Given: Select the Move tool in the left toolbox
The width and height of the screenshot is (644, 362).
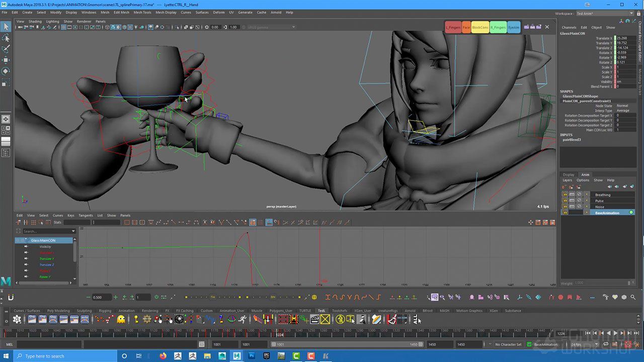Looking at the screenshot, I should point(6,60).
